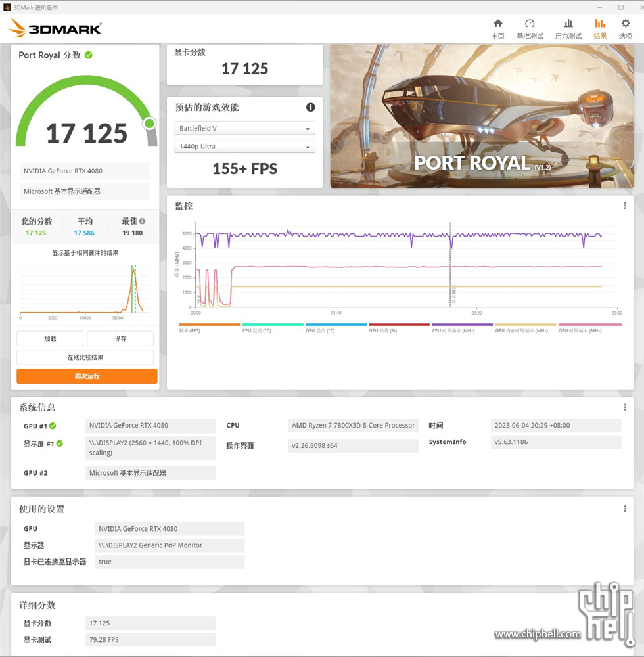Click NVIDIA GeForce RTX 4080 under the gauge
The image size is (644, 657).
coord(85,171)
